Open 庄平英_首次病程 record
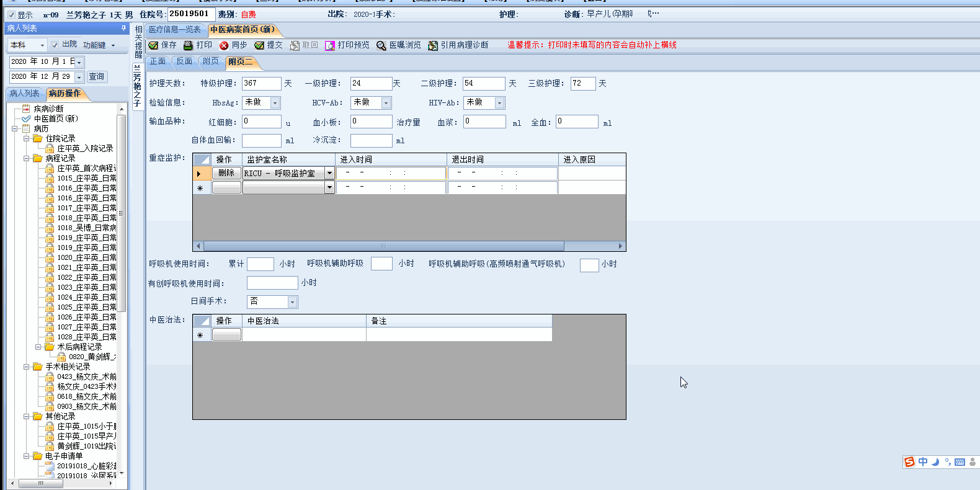Viewport: 980px width, 490px height. click(x=87, y=168)
